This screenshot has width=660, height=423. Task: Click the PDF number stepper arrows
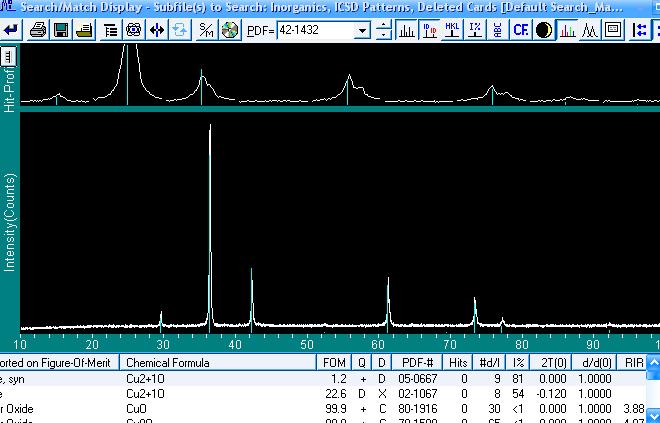click(x=384, y=30)
